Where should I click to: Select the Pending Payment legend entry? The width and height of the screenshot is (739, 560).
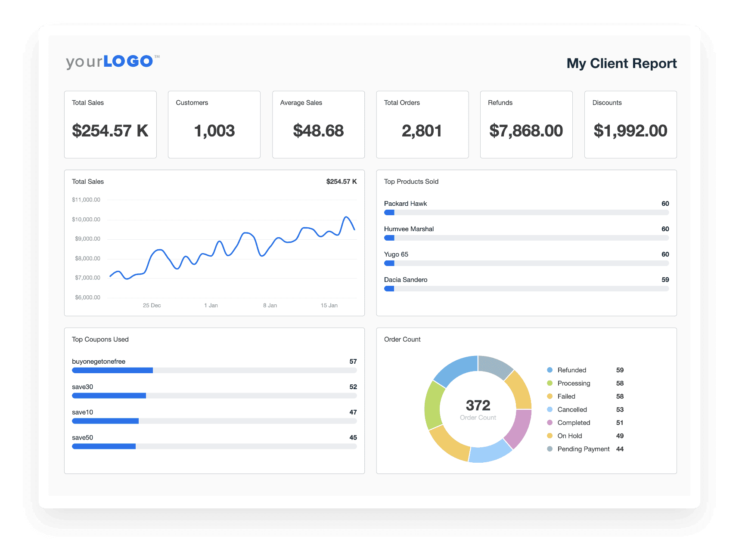click(583, 449)
